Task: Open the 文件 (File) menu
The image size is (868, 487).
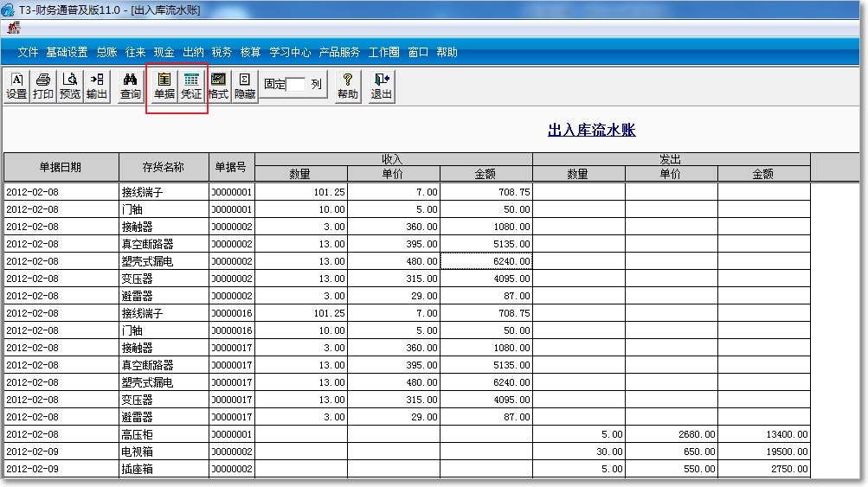Action: pos(29,52)
